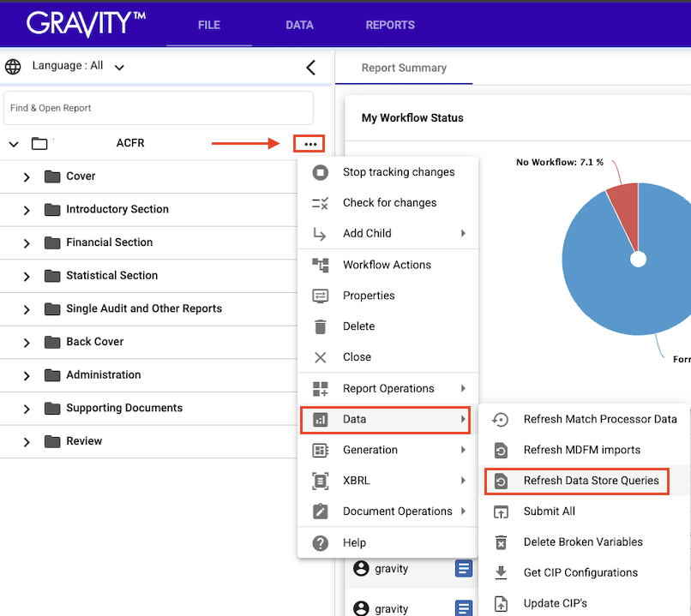Click the Check for changes icon
Image resolution: width=691 pixels, height=616 pixels.
click(321, 203)
